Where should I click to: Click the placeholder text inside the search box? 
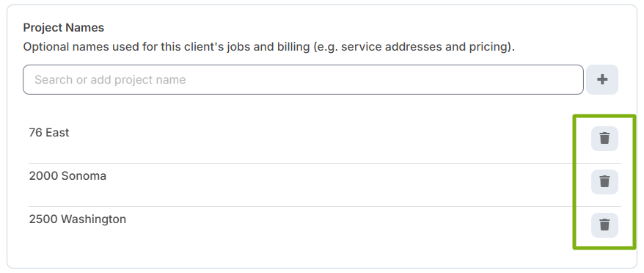click(110, 79)
